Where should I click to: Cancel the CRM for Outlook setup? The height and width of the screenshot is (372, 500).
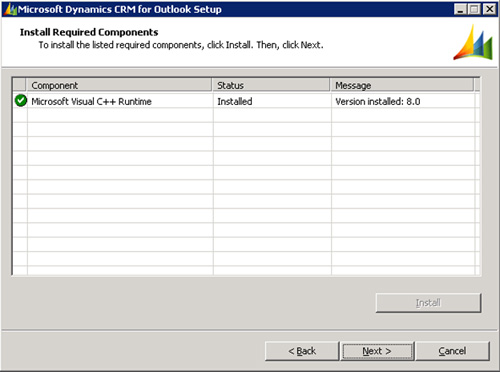click(x=452, y=351)
